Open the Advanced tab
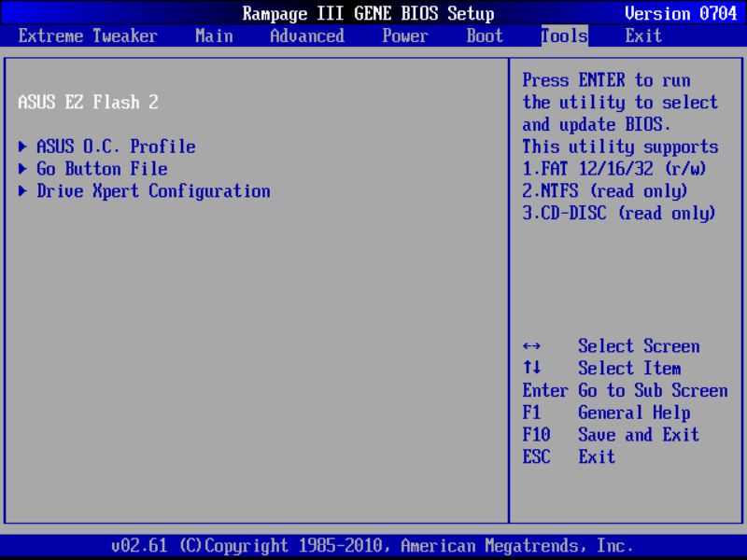 307,36
